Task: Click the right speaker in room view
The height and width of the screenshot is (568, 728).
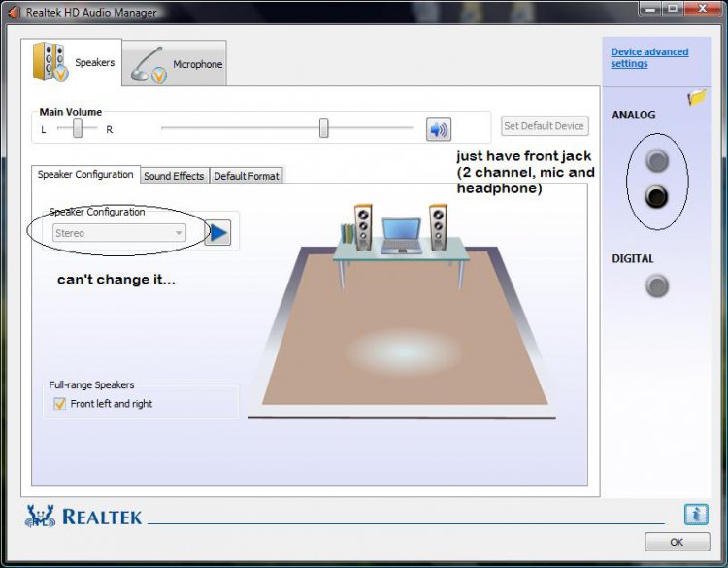Action: (x=438, y=227)
